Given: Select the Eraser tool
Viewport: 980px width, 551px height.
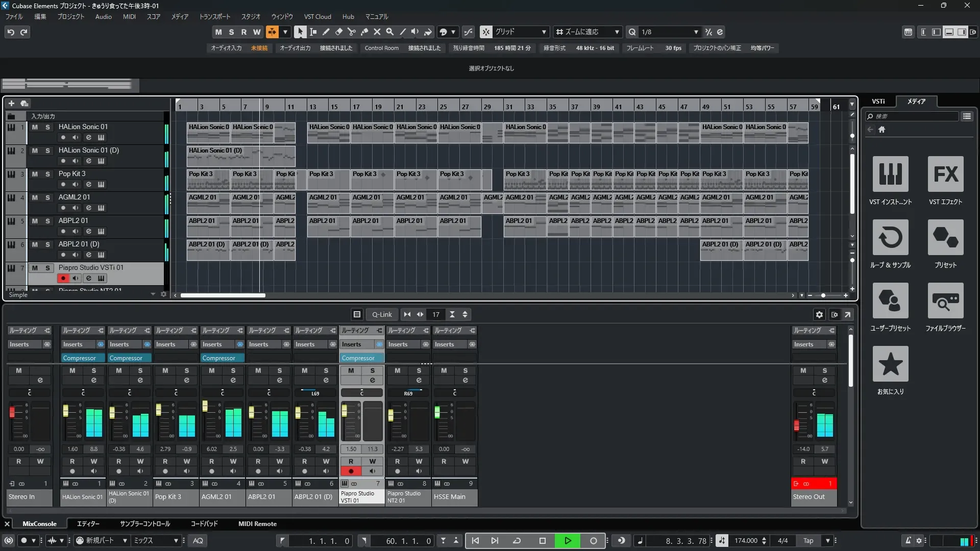Looking at the screenshot, I should click(338, 32).
